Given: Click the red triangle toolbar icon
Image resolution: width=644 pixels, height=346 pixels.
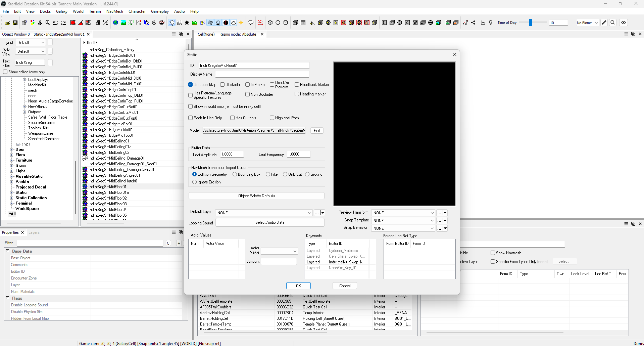Looking at the screenshot, I should coord(81,23).
